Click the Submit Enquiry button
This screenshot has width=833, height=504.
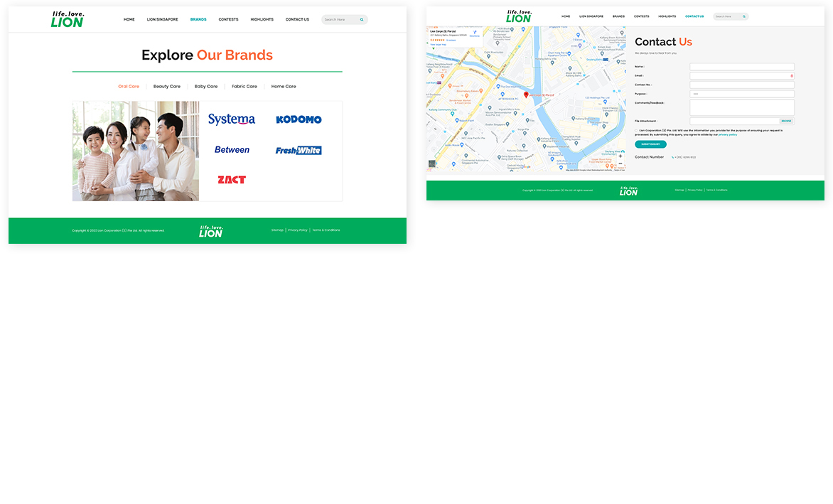click(x=650, y=144)
